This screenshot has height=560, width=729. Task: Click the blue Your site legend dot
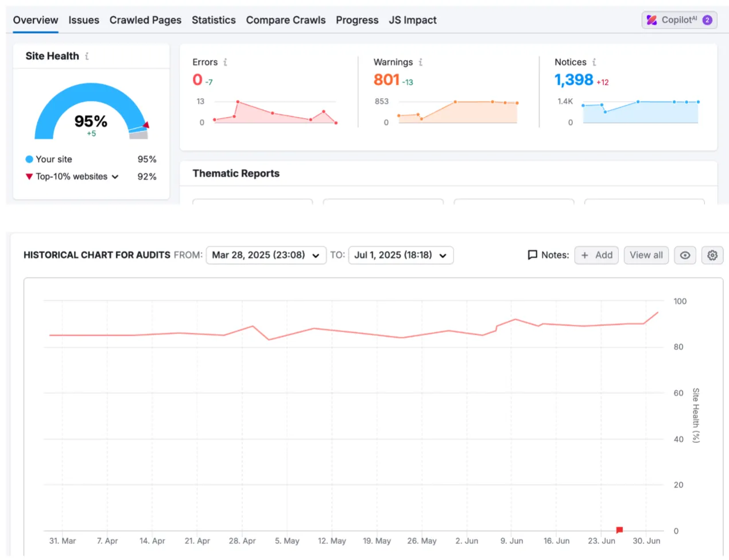(29, 160)
